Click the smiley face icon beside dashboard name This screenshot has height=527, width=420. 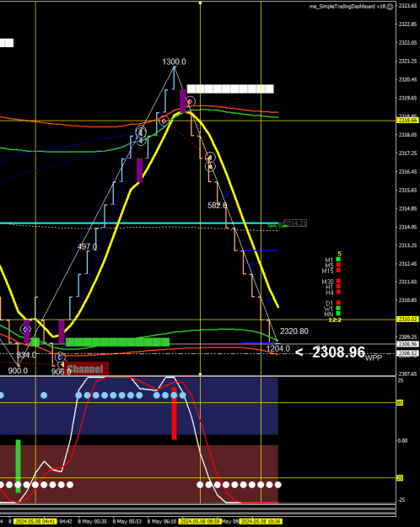(390, 7)
